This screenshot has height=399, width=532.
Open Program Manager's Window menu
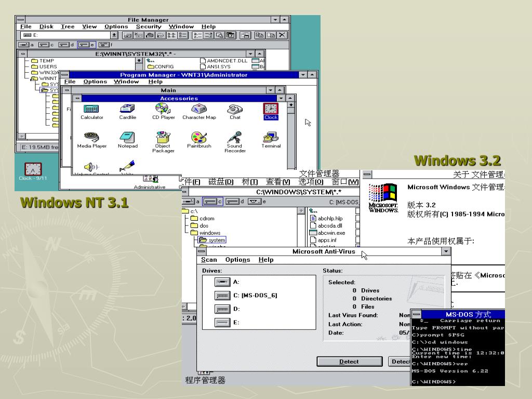126,82
